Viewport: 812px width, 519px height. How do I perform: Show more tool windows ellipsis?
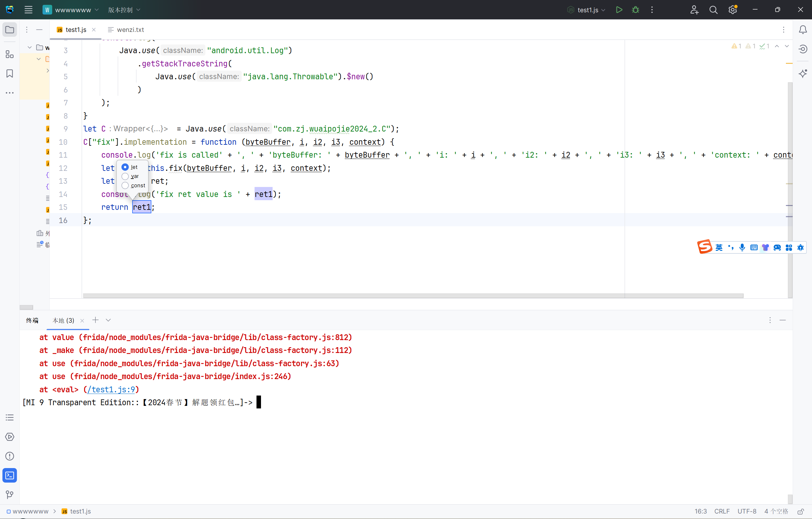click(10, 93)
